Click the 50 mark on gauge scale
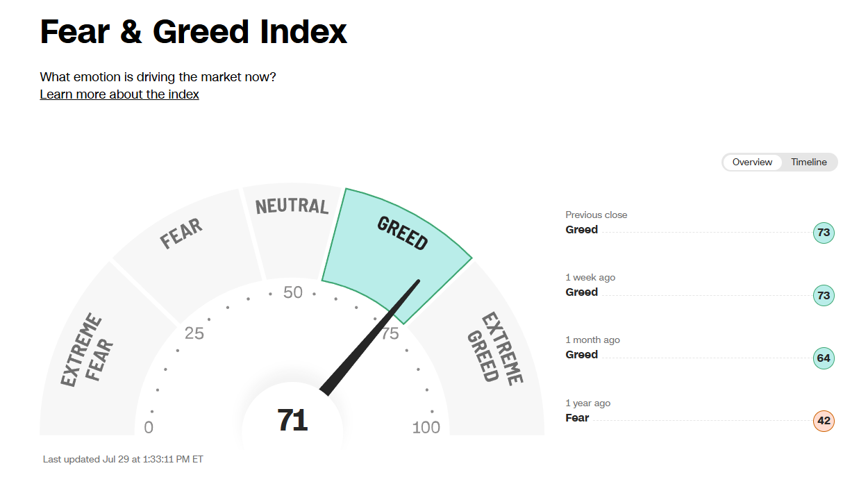 tap(293, 292)
